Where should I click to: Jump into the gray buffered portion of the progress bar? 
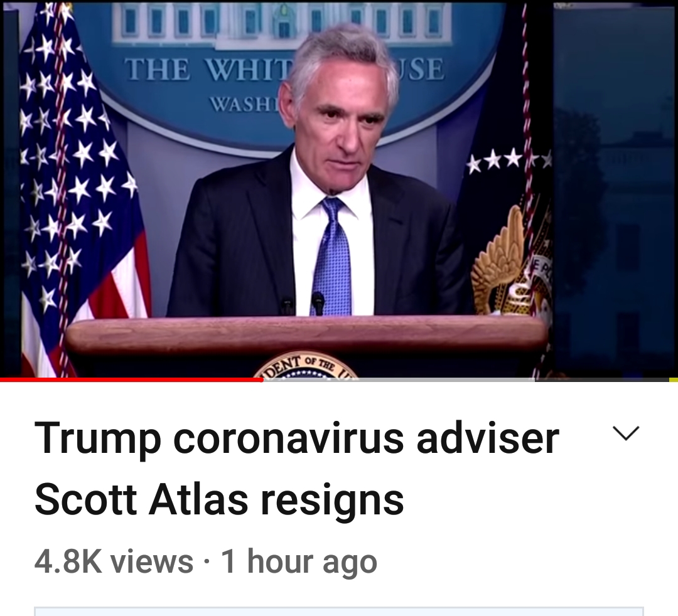399,380
